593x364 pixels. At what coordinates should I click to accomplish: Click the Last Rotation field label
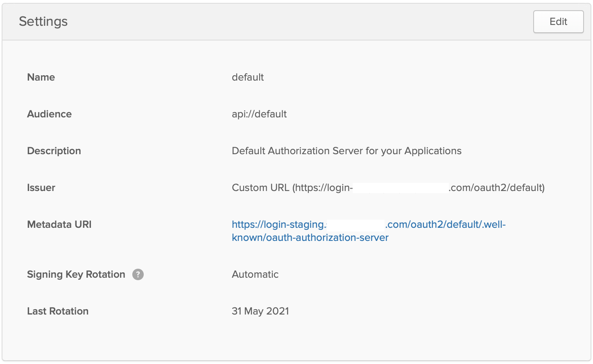point(58,311)
